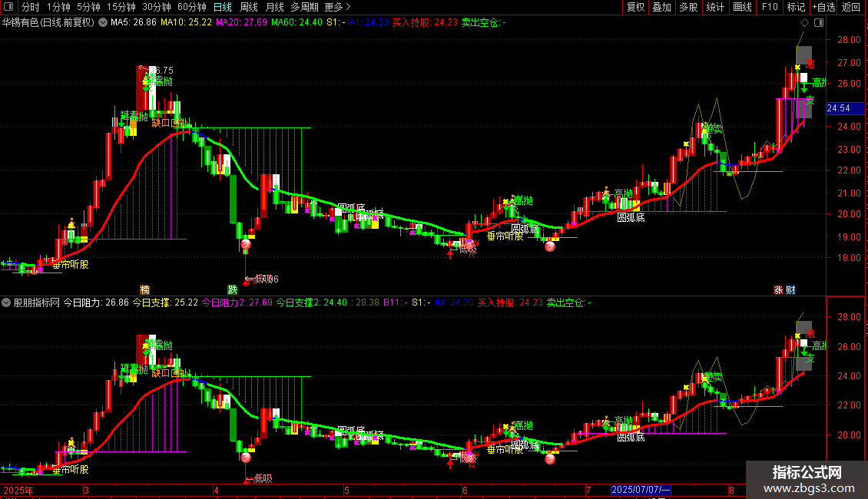Switch to 月线 monthly chart
Screen dimensions: 868x499
click(274, 7)
